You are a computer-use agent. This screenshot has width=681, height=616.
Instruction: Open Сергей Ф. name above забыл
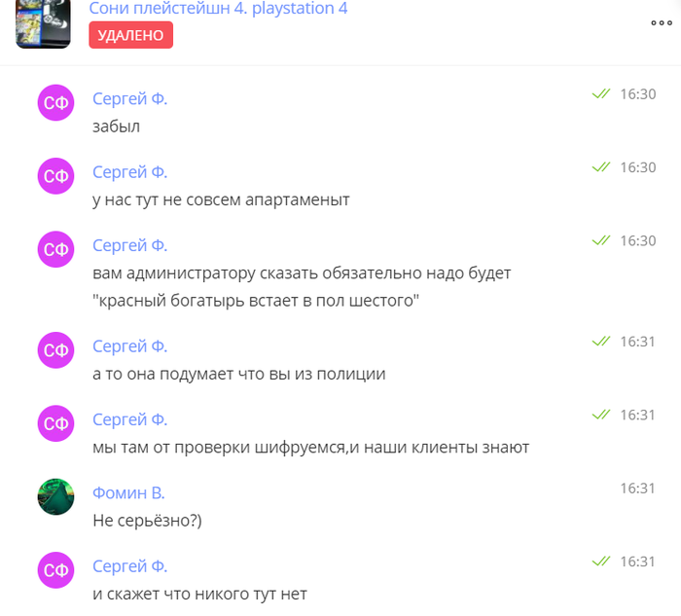tap(129, 99)
